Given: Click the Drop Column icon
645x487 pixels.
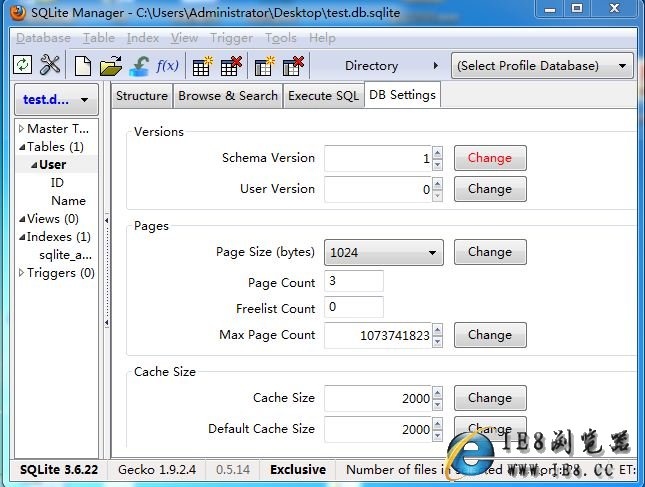Looking at the screenshot, I should (x=293, y=66).
